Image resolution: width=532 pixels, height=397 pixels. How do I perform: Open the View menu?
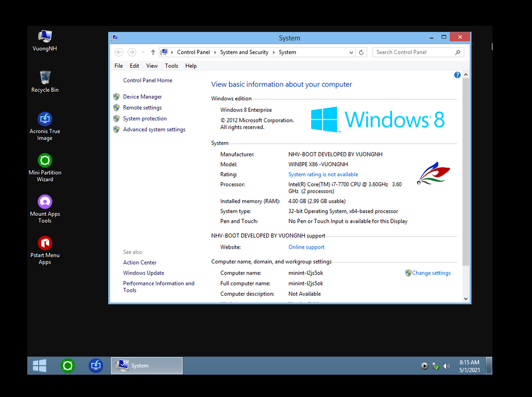point(152,66)
